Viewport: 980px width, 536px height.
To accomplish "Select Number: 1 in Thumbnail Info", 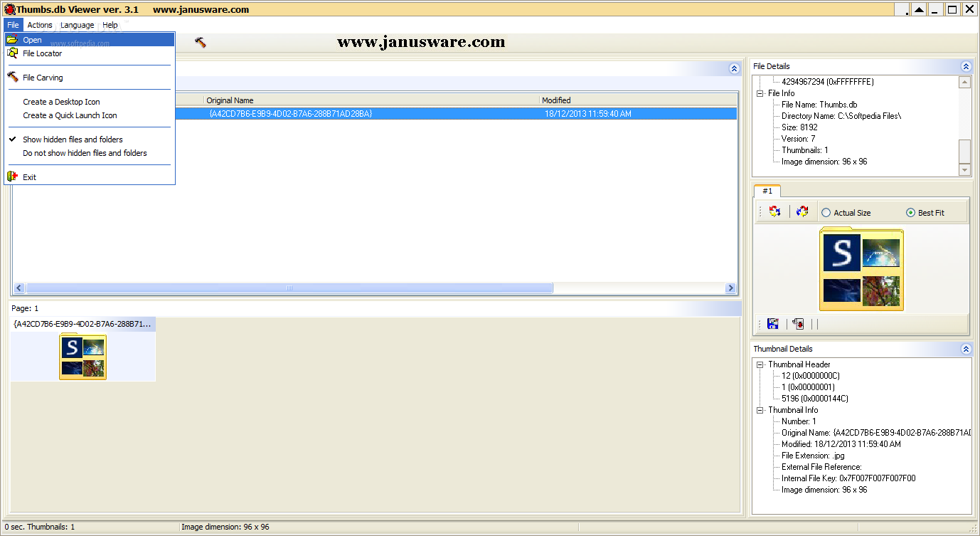I will point(799,421).
